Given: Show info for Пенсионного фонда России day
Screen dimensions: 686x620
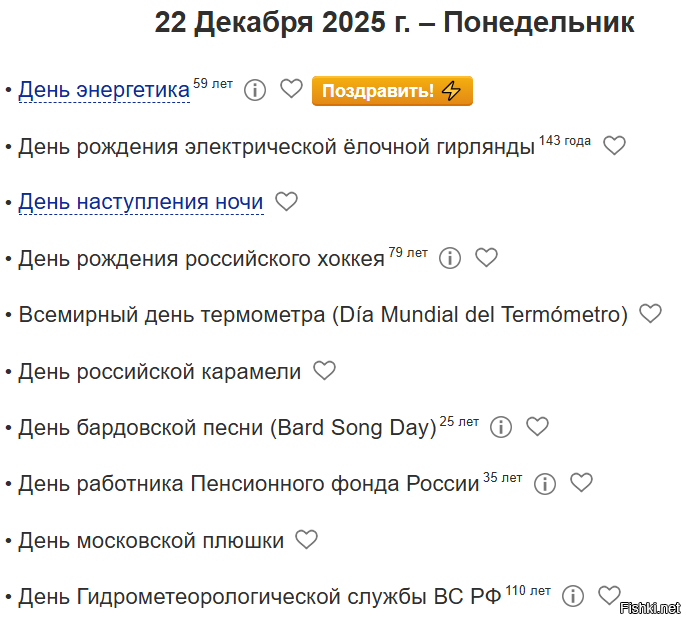Looking at the screenshot, I should click(x=545, y=484).
